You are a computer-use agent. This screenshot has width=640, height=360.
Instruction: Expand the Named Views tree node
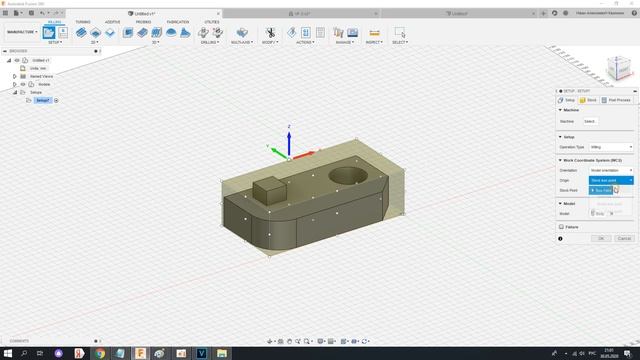pyautogui.click(x=15, y=76)
